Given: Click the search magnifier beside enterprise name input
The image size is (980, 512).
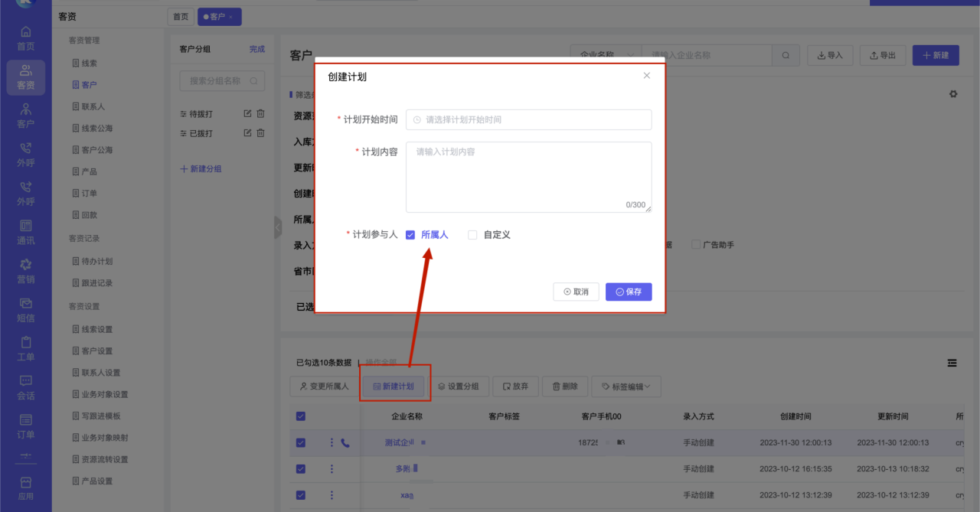Looking at the screenshot, I should pos(786,56).
